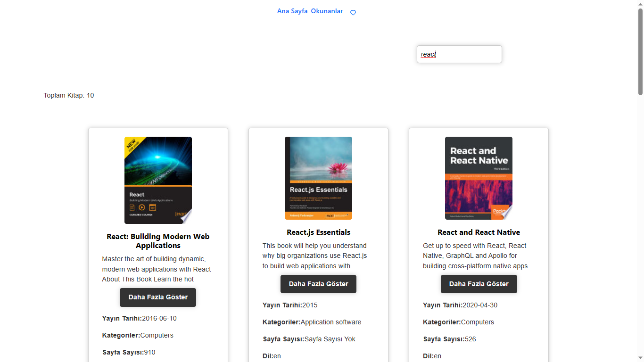This screenshot has height=363, width=644.
Task: Focus the search input containing 'react'
Action: (x=459, y=54)
